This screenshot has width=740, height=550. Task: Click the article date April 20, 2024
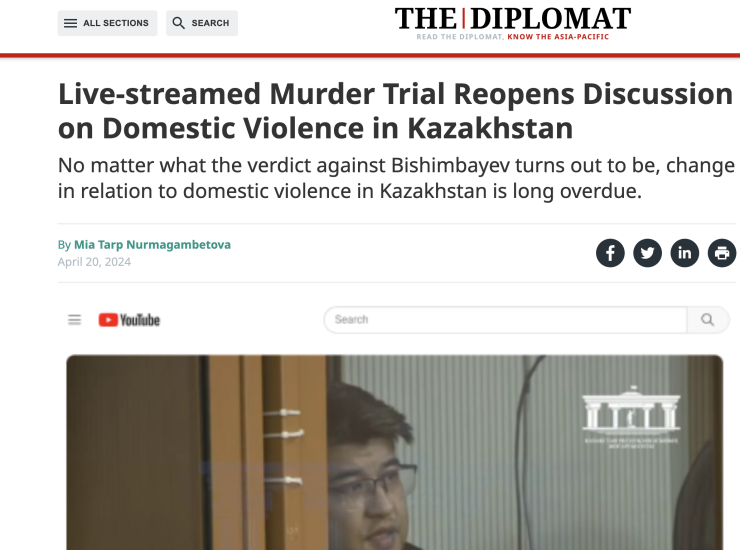(94, 262)
